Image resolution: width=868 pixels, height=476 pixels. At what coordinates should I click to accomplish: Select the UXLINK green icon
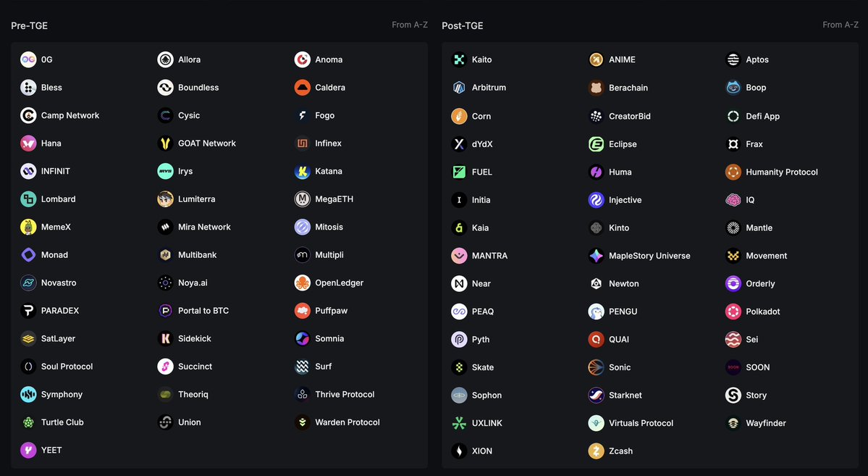(x=459, y=423)
